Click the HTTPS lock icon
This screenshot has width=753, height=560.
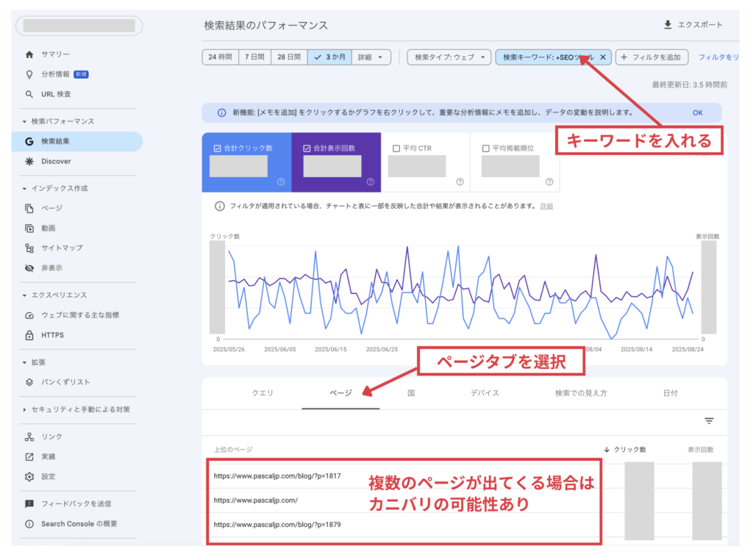coord(29,335)
